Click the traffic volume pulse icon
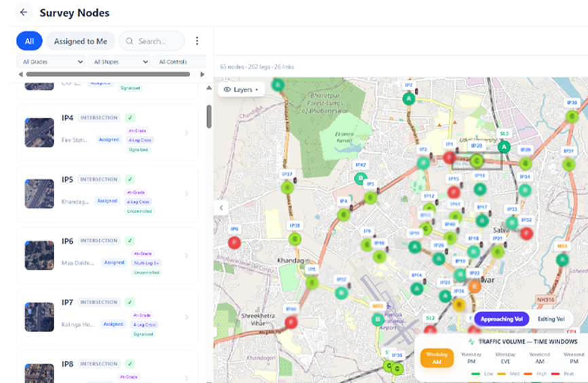 (471, 342)
